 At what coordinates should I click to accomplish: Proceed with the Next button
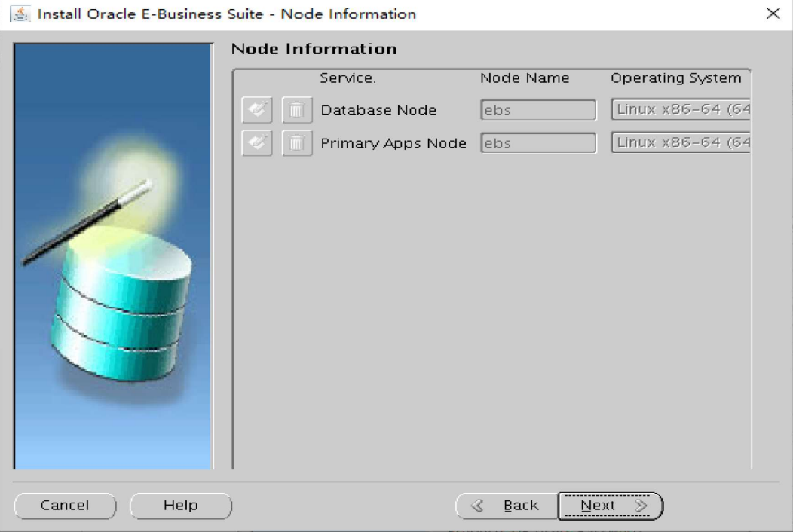click(x=611, y=505)
